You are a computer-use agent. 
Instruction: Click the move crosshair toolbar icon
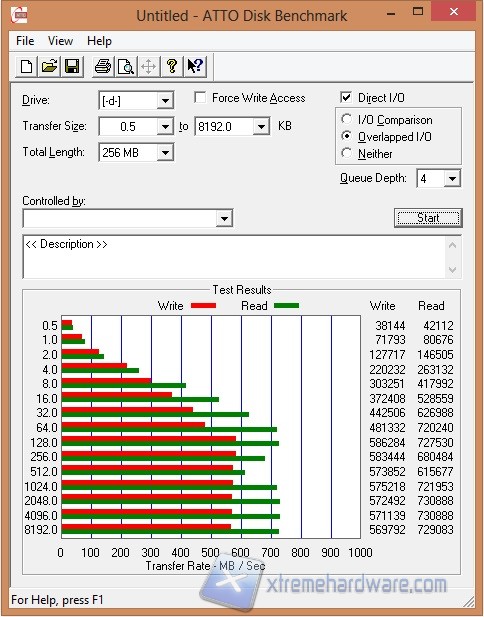pos(148,66)
